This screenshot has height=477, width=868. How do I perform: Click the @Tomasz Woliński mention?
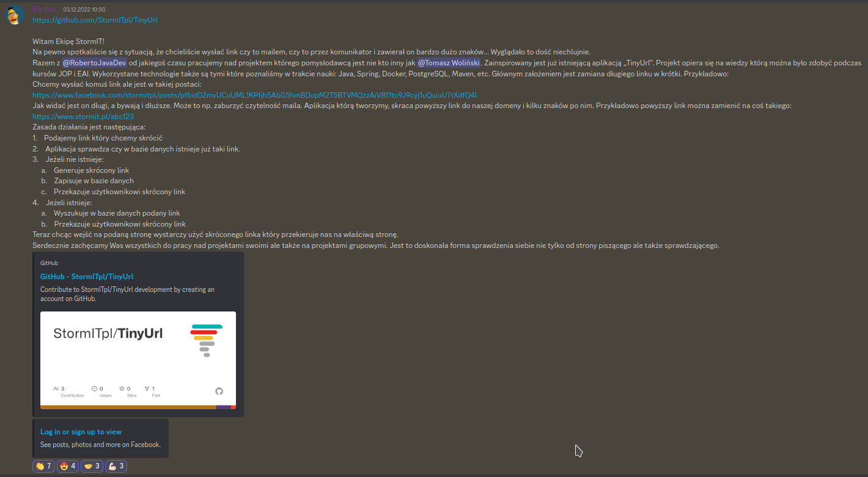click(x=449, y=63)
